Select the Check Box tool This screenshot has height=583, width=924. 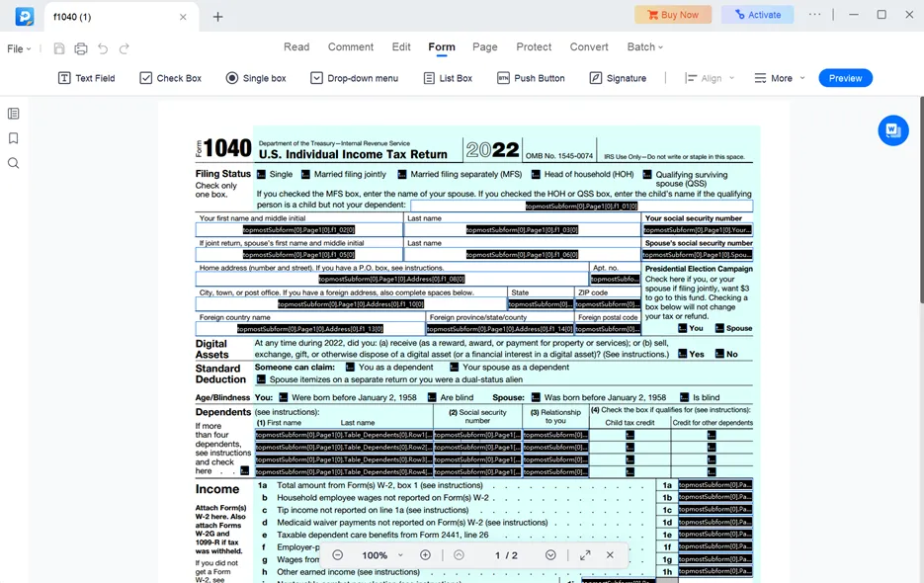[x=170, y=77]
